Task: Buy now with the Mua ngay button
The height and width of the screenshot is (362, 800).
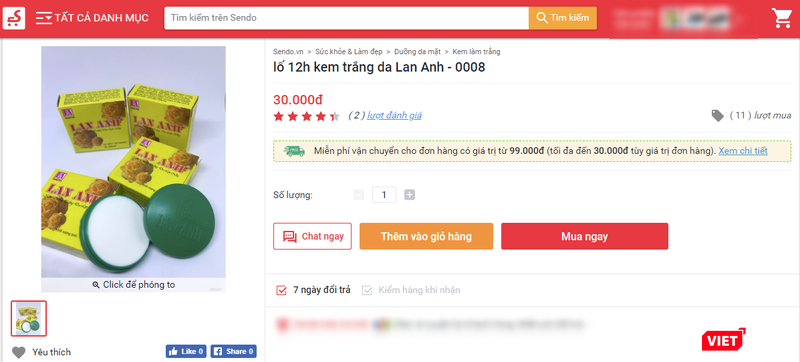Action: point(585,236)
